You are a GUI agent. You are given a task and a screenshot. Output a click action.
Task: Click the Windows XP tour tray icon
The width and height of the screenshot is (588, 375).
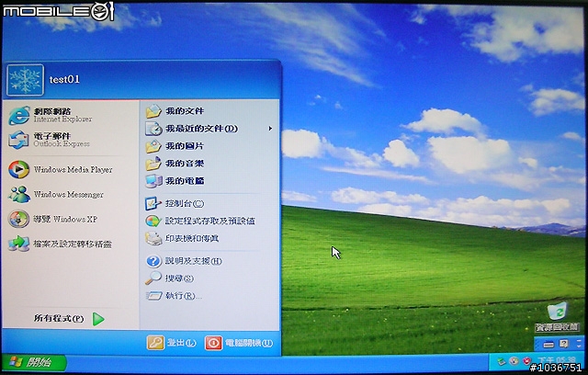pos(514,360)
